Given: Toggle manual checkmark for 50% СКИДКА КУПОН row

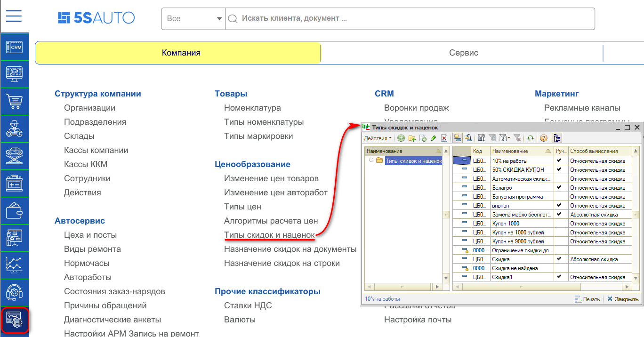Looking at the screenshot, I should click(559, 169).
